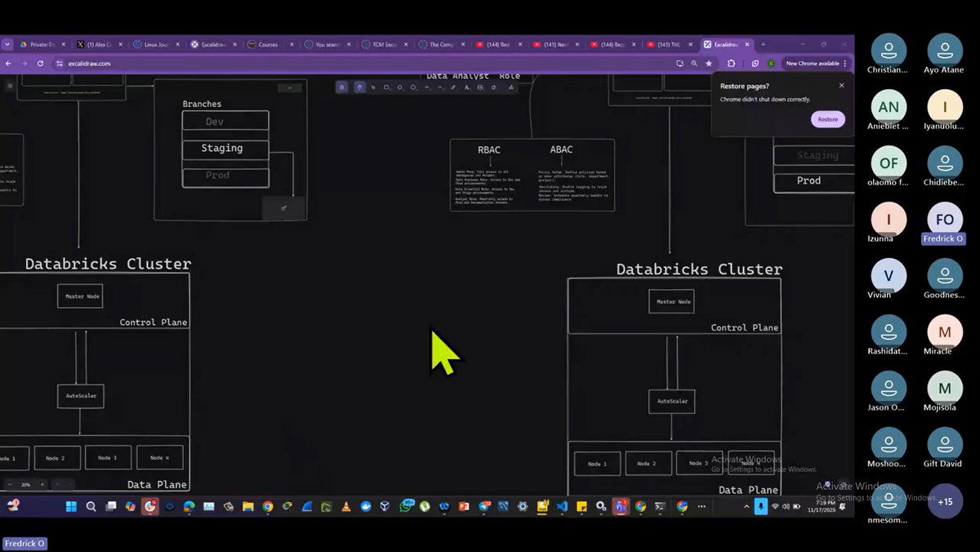Select Fredrick O's FO avatar
Image resolution: width=980 pixels, height=552 pixels.
click(x=945, y=220)
